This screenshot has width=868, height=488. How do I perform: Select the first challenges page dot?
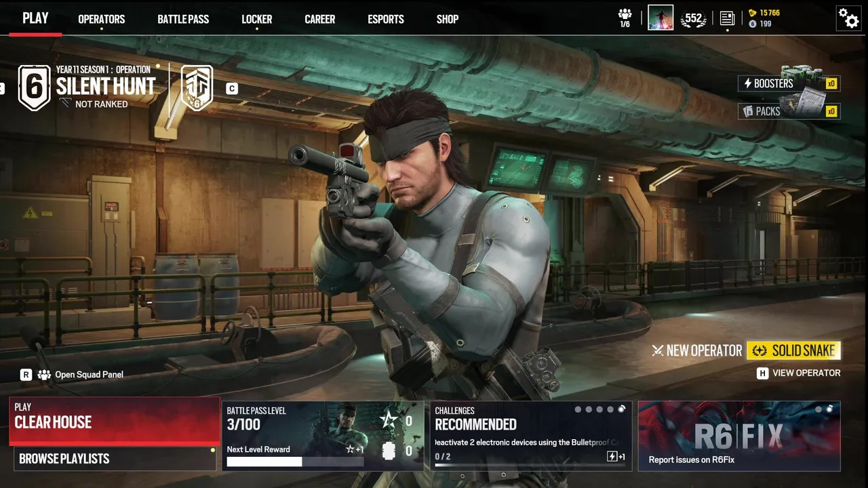point(578,409)
